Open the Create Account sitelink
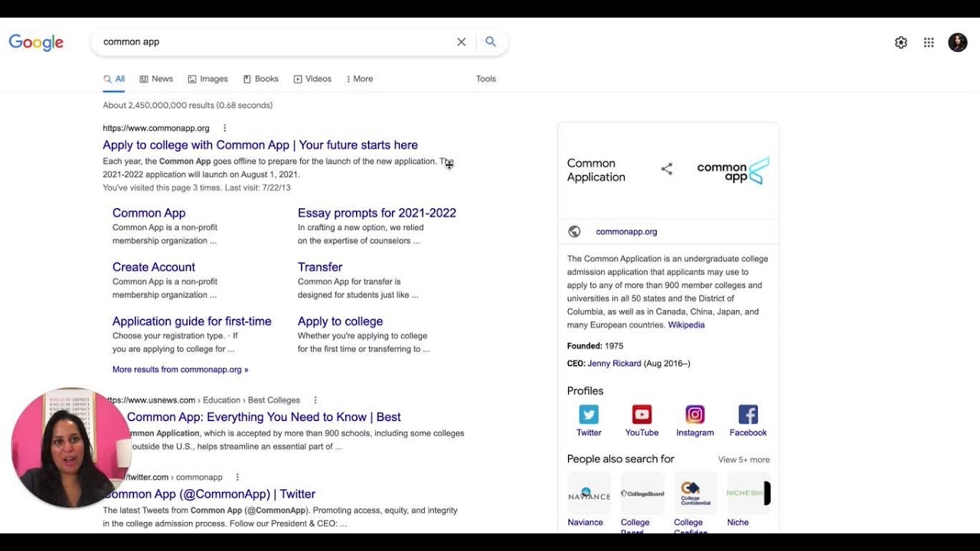Viewport: 980px width, 551px height. coord(154,267)
